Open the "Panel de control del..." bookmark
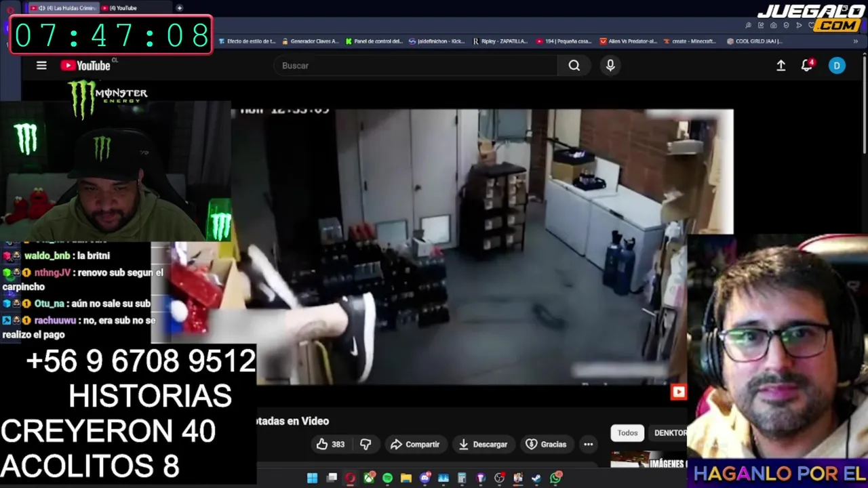This screenshot has height=488, width=868. [374, 41]
